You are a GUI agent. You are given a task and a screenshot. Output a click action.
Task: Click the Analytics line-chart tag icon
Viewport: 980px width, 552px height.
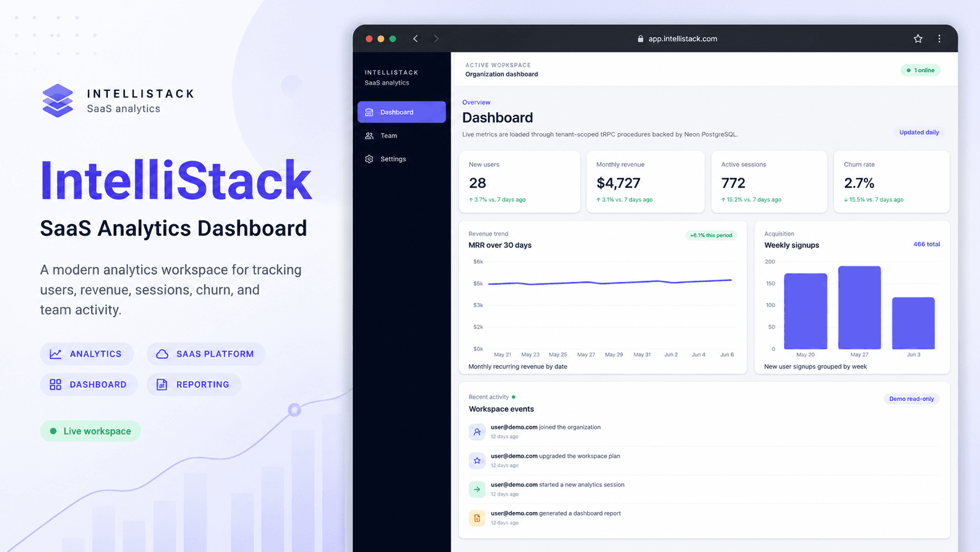56,354
